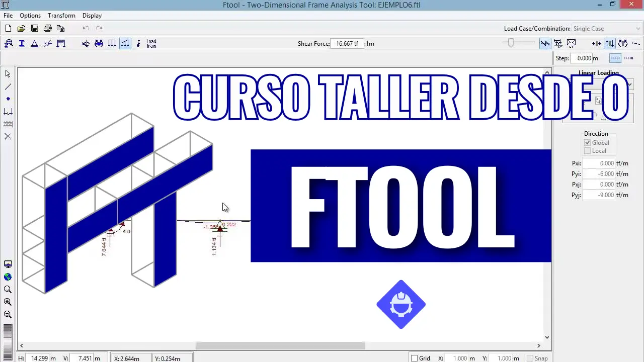The height and width of the screenshot is (362, 644).
Task: Choose the Delete tool in sidebar
Action: click(8, 136)
